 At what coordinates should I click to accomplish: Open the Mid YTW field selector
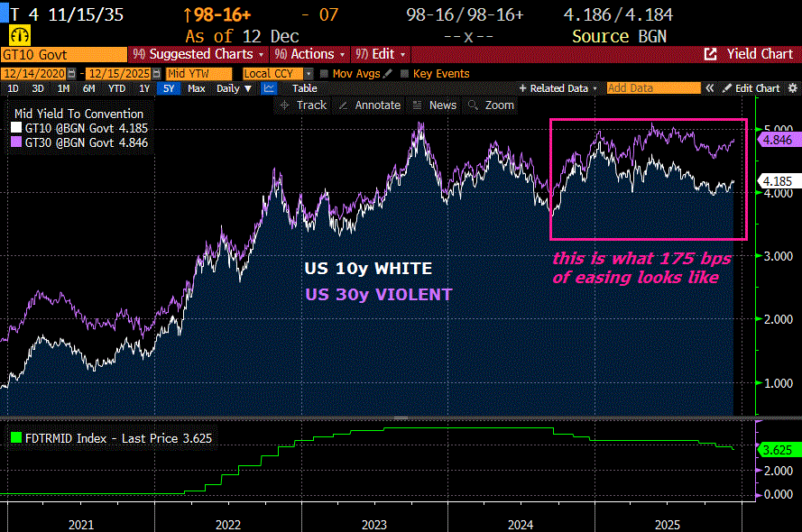click(x=198, y=74)
